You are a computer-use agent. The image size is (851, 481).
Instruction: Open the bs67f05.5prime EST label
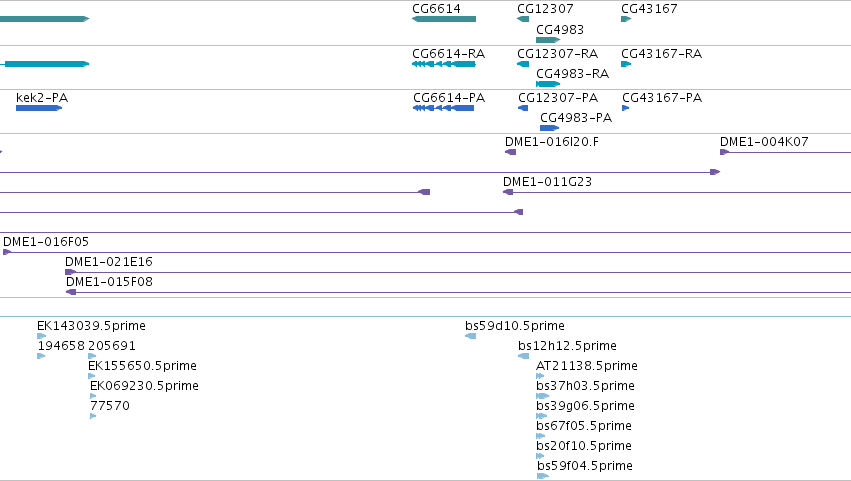click(x=584, y=427)
